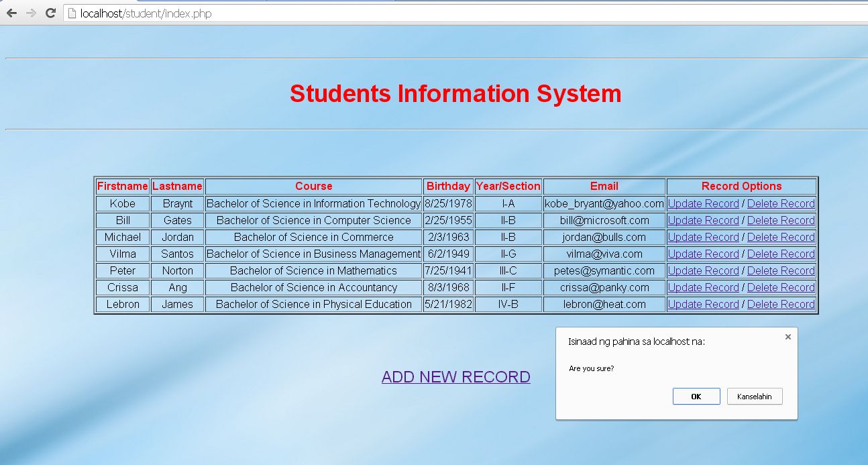
Task: Delete Crissa Ang's record
Action: coord(781,287)
